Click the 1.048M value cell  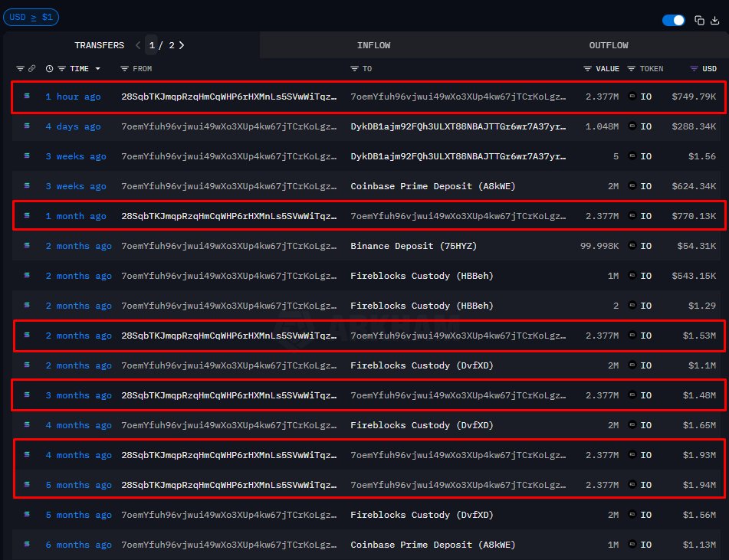tap(602, 126)
